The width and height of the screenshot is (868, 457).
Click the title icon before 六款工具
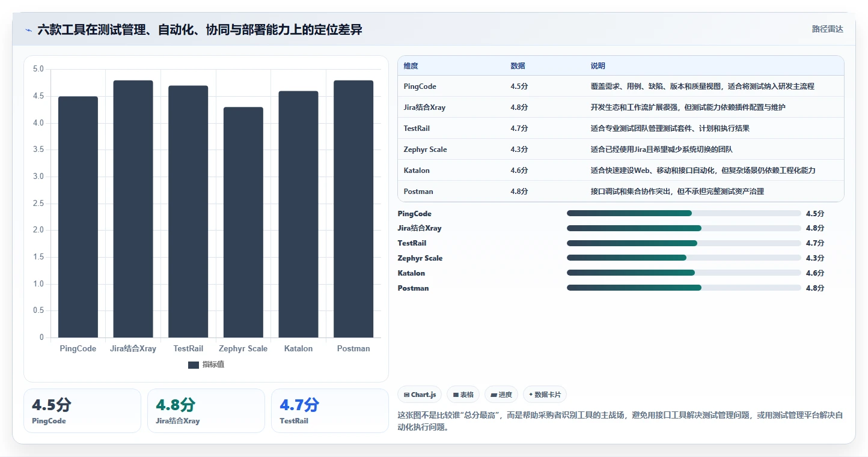28,30
